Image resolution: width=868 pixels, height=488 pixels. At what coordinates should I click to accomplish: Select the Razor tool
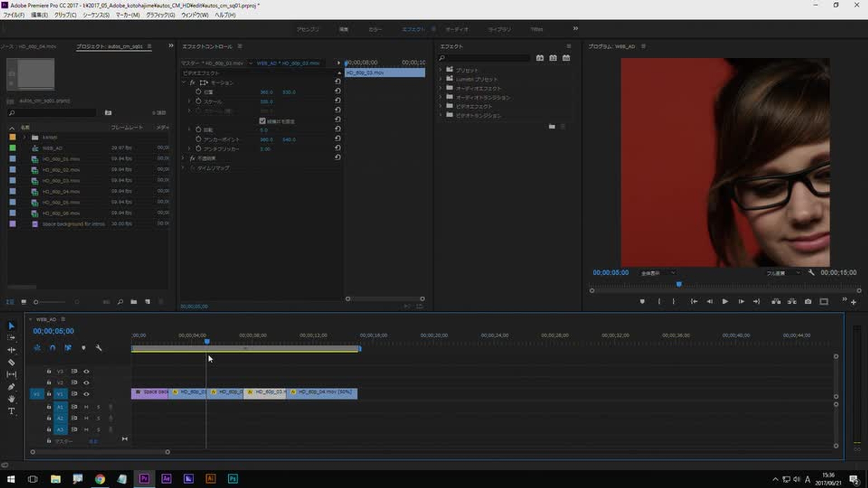coord(11,362)
